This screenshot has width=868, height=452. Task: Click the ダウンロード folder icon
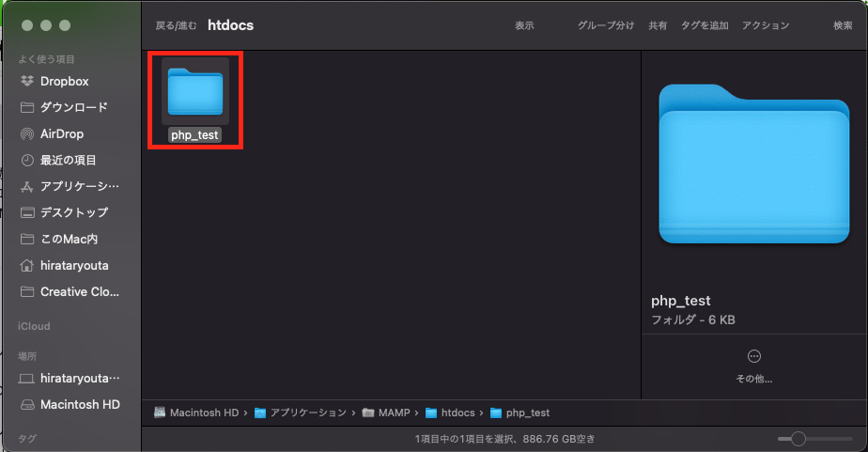coord(26,107)
